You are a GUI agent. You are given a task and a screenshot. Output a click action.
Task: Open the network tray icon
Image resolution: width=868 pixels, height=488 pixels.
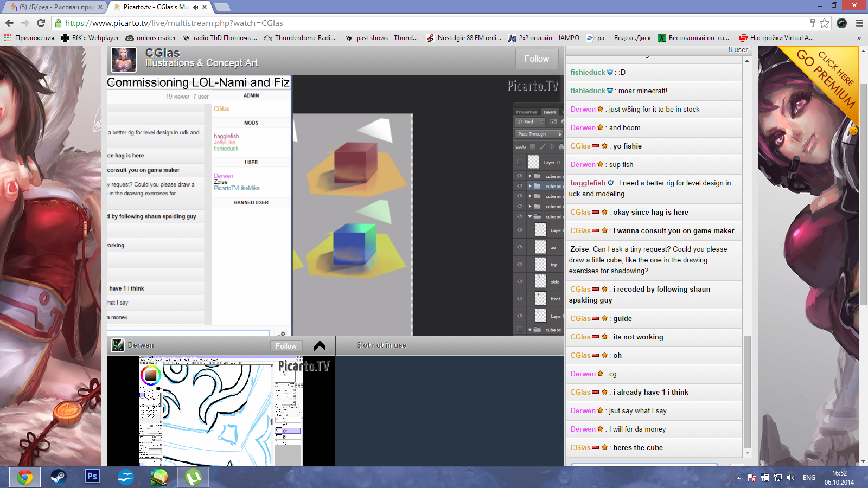778,478
